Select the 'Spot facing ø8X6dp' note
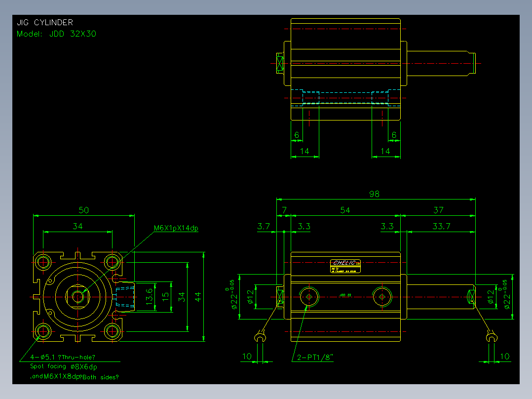 pyautogui.click(x=64, y=366)
